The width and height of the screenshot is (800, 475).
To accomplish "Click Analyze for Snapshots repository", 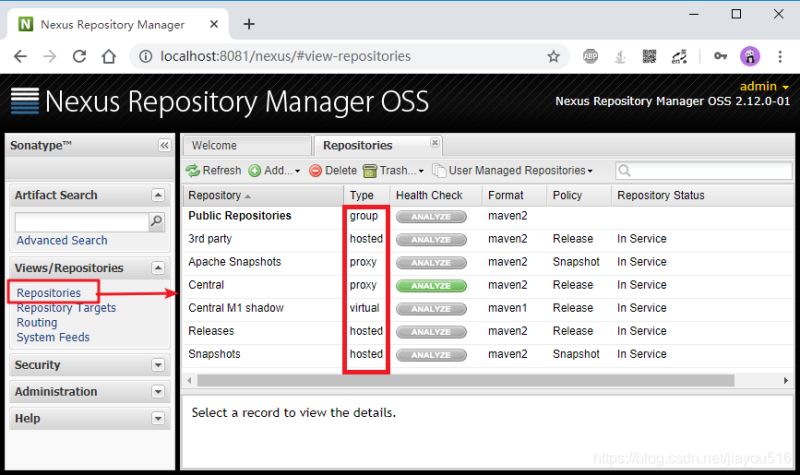I will pyautogui.click(x=431, y=355).
